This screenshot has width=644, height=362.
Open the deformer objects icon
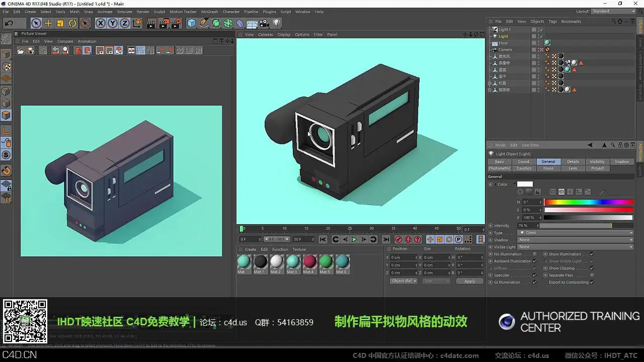pyautogui.click(x=240, y=23)
